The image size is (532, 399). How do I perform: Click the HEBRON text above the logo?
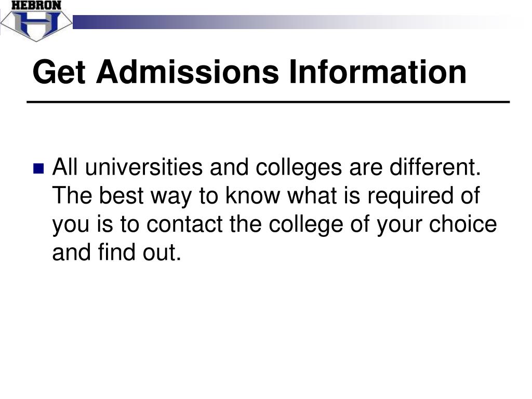coord(36,5)
